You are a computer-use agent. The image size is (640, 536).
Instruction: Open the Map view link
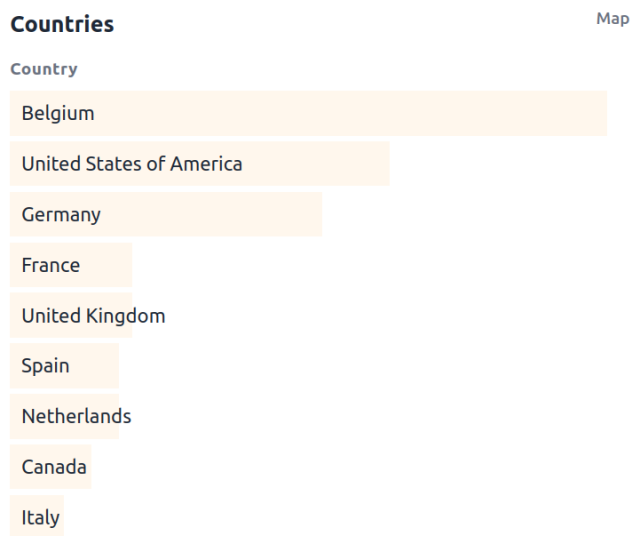(612, 19)
